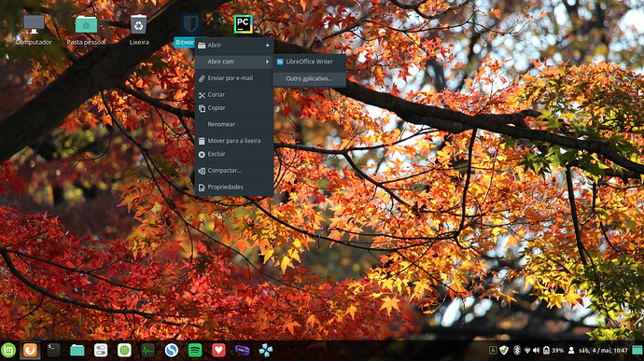Expand the Abrir com submenu arrow
This screenshot has height=361, width=644.
tap(267, 62)
